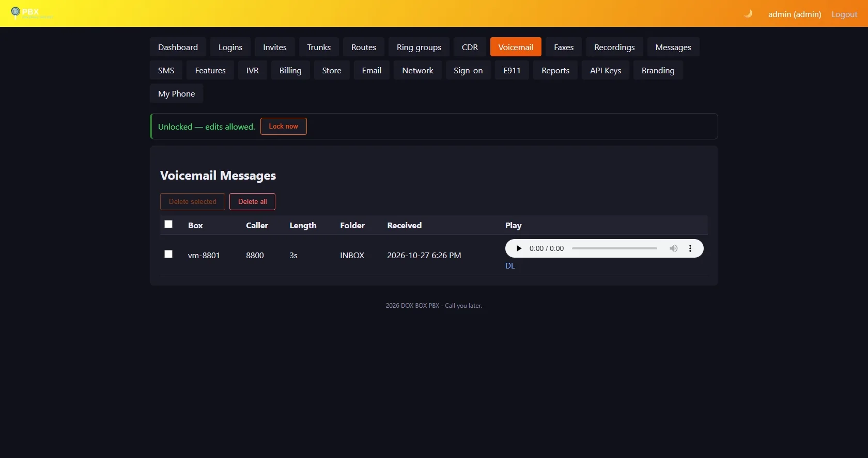
Task: Open the Reports tab
Action: point(555,70)
